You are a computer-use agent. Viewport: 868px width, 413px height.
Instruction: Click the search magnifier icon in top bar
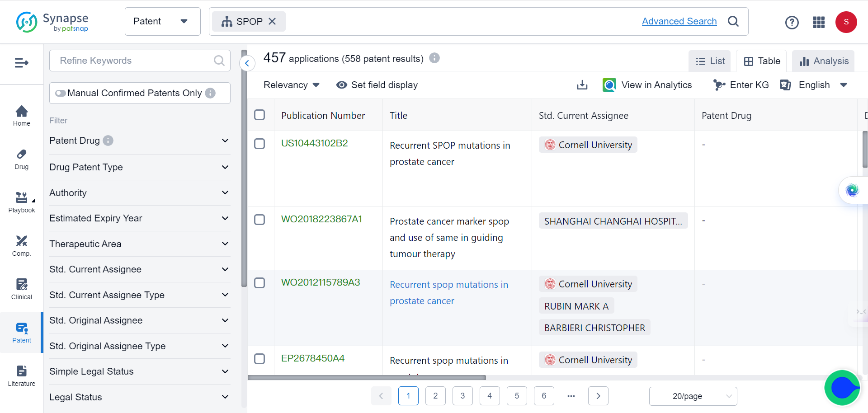pos(733,21)
